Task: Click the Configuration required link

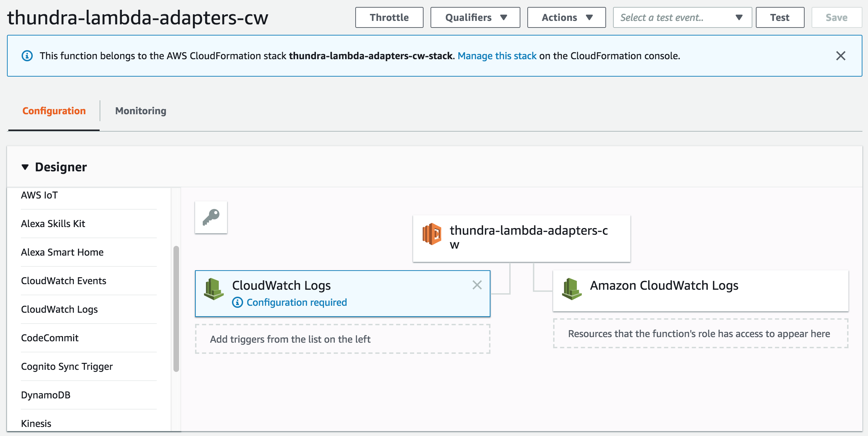Action: tap(297, 302)
